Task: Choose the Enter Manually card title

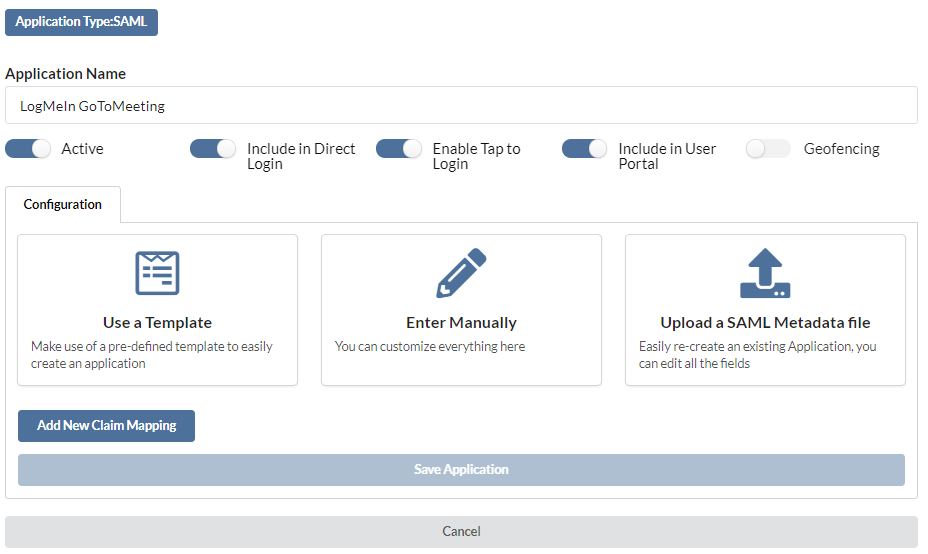Action: click(461, 323)
